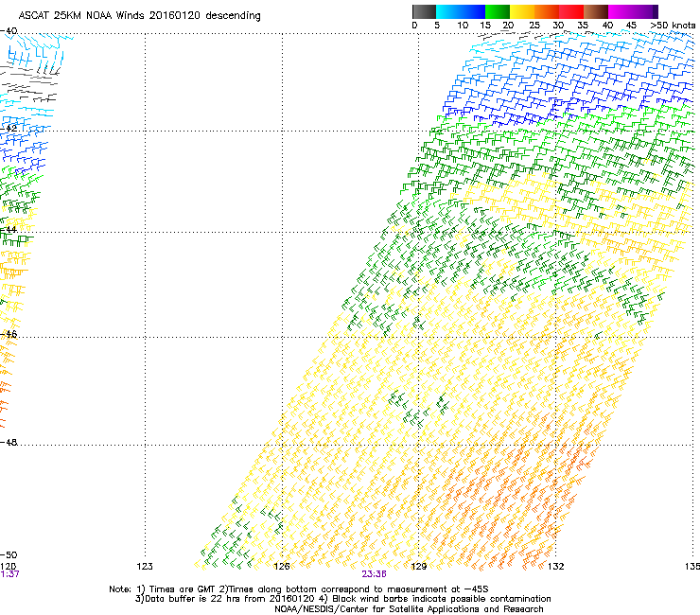This screenshot has height=615, width=700.
Task: Click the 'Times are GMT' note line
Action: (299, 589)
